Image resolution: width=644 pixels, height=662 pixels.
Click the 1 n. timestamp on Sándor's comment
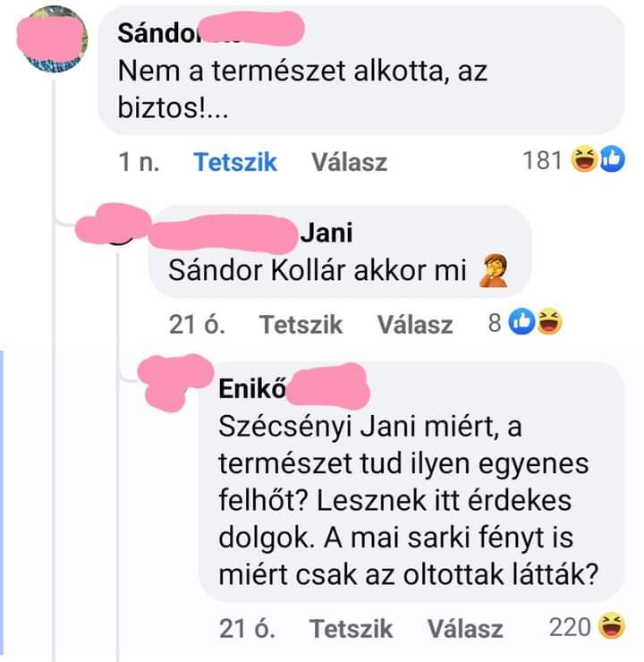[139, 162]
